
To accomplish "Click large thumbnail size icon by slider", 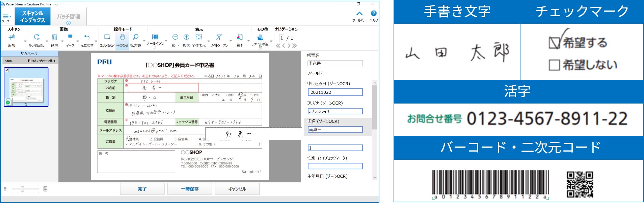I will click(45, 189).
